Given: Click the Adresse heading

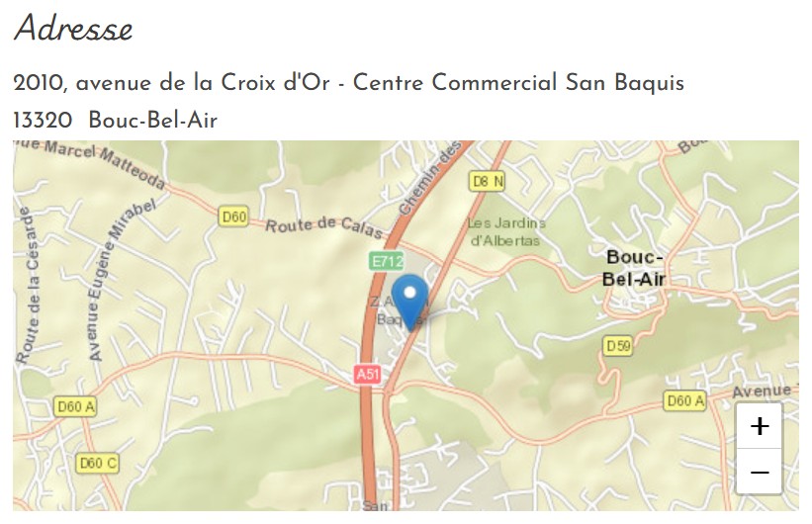Looking at the screenshot, I should (73, 28).
